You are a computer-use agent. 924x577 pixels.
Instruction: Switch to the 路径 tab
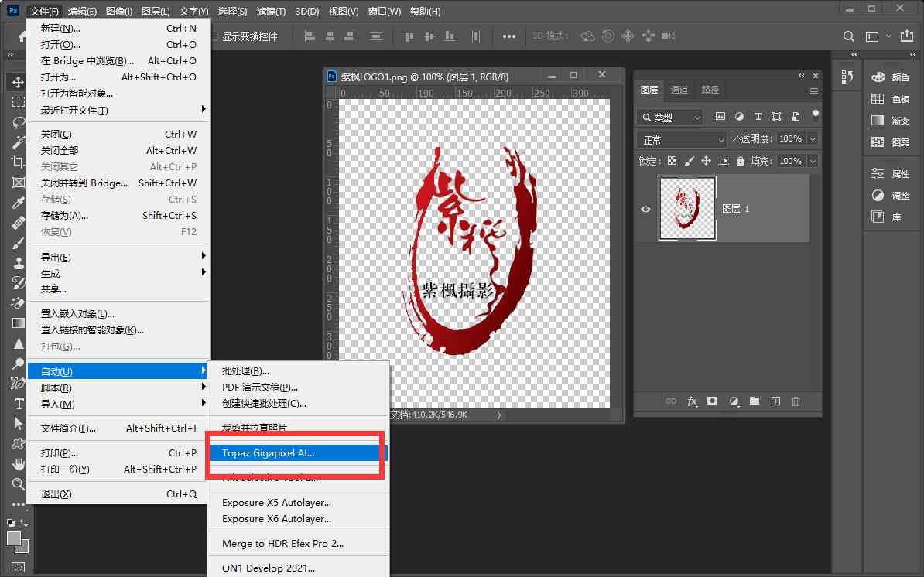click(x=710, y=90)
